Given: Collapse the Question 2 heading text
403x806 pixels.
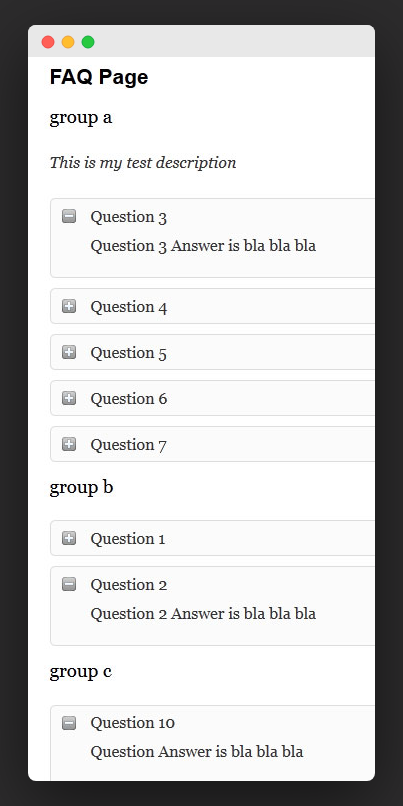Looking at the screenshot, I should [129, 585].
